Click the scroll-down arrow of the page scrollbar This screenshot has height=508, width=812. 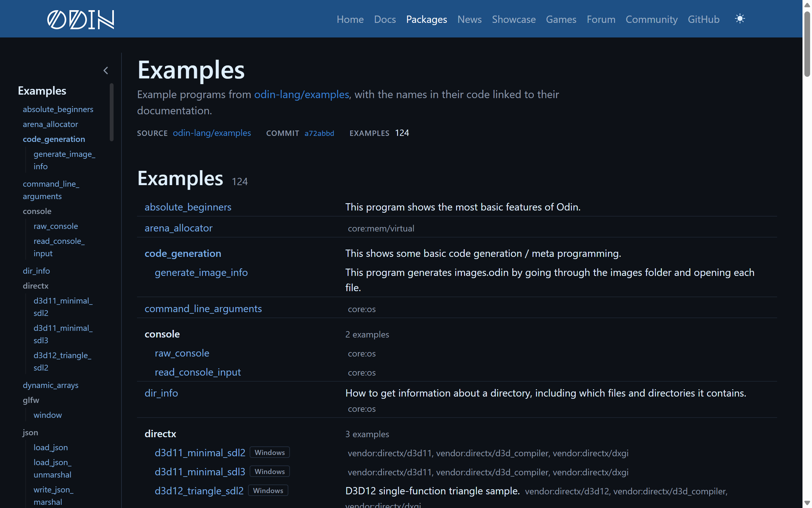tap(807, 503)
